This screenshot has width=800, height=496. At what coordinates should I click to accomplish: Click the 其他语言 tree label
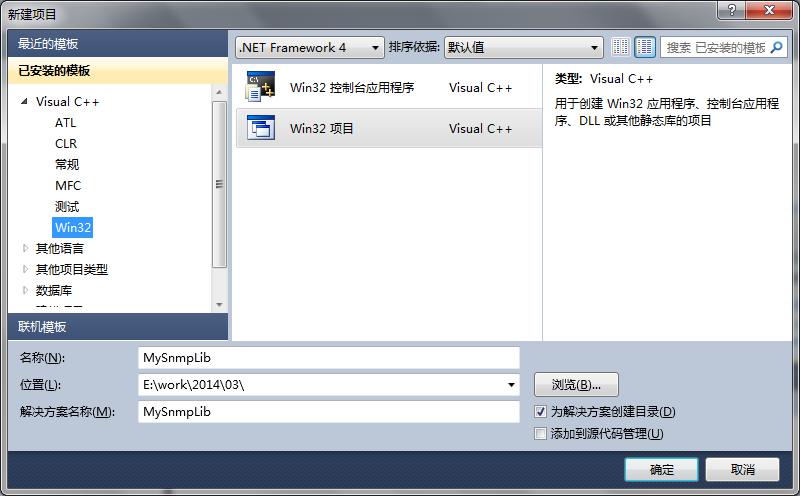tap(60, 249)
